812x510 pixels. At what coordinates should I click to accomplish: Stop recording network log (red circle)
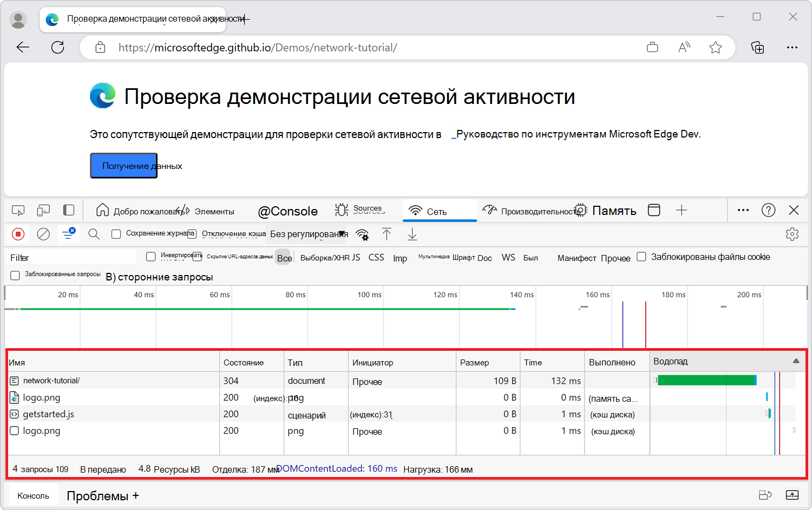(18, 234)
